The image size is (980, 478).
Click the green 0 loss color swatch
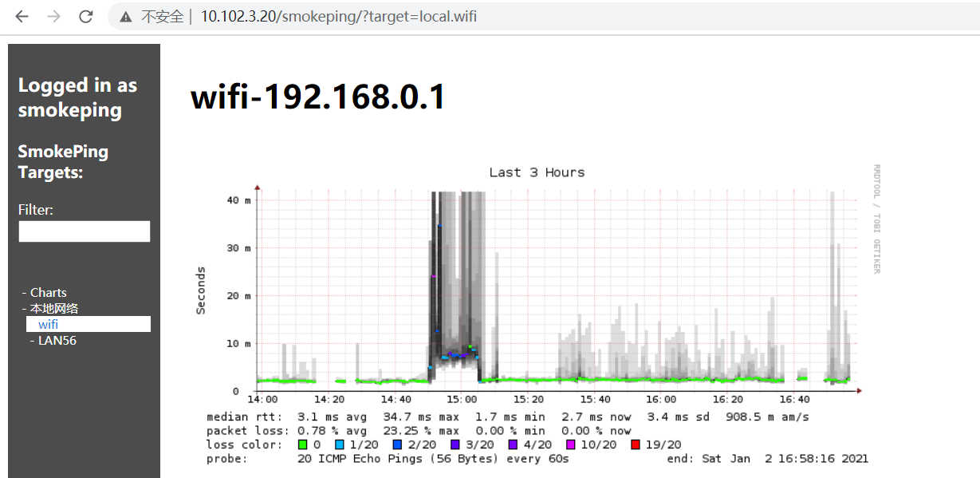[302, 444]
